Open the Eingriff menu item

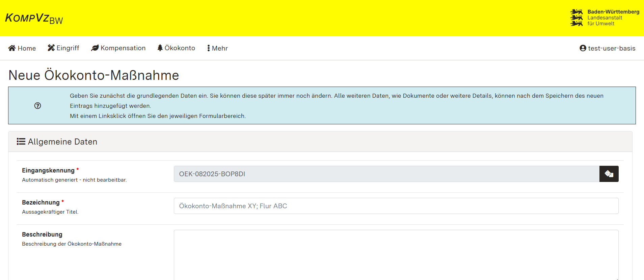coord(68,48)
